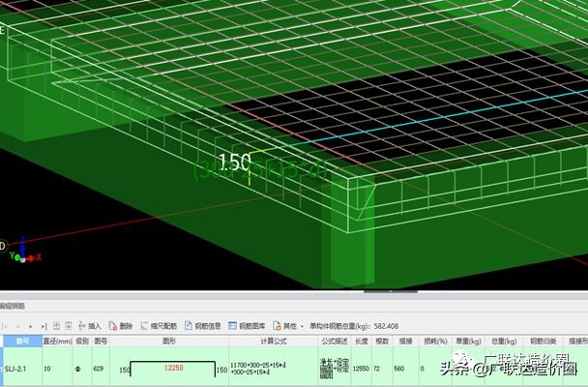Click the rebar grade symbol cell

pos(82,369)
